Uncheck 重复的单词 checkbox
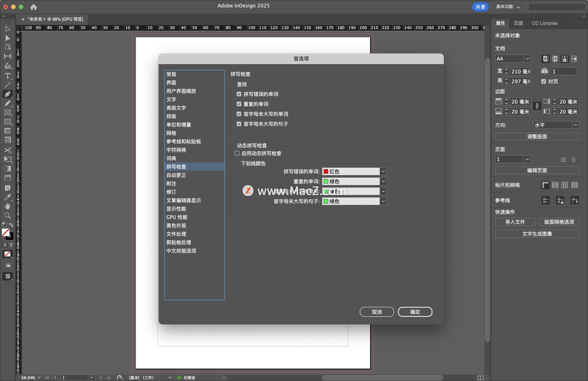The height and width of the screenshot is (381, 588). (x=239, y=104)
